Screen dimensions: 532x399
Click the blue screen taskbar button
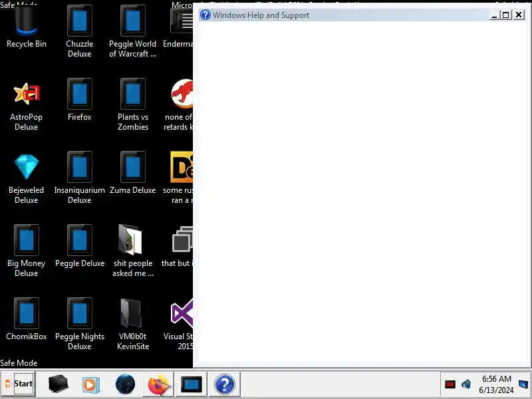[191, 384]
